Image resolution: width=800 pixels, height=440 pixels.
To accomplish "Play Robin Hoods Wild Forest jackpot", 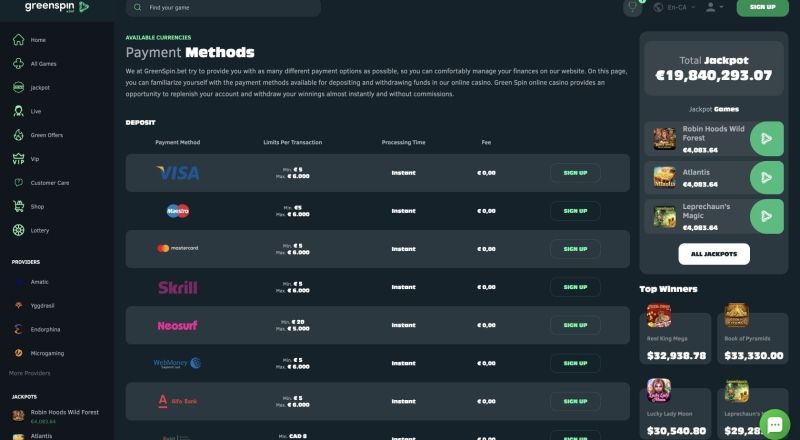I will point(766,138).
